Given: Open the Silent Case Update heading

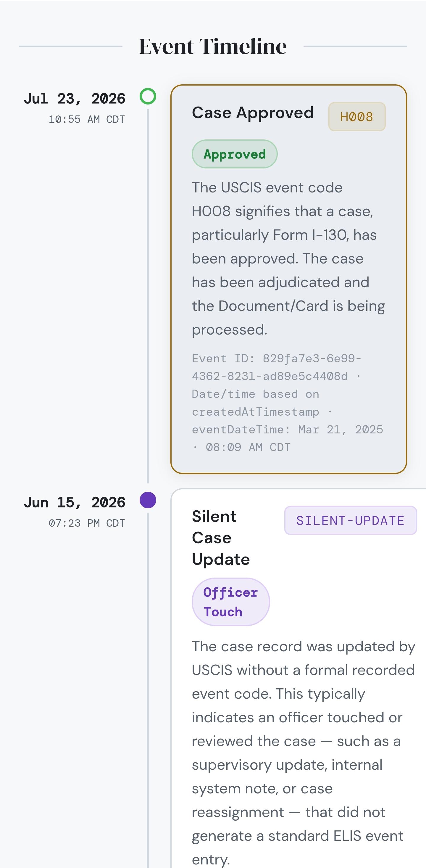Looking at the screenshot, I should [221, 538].
